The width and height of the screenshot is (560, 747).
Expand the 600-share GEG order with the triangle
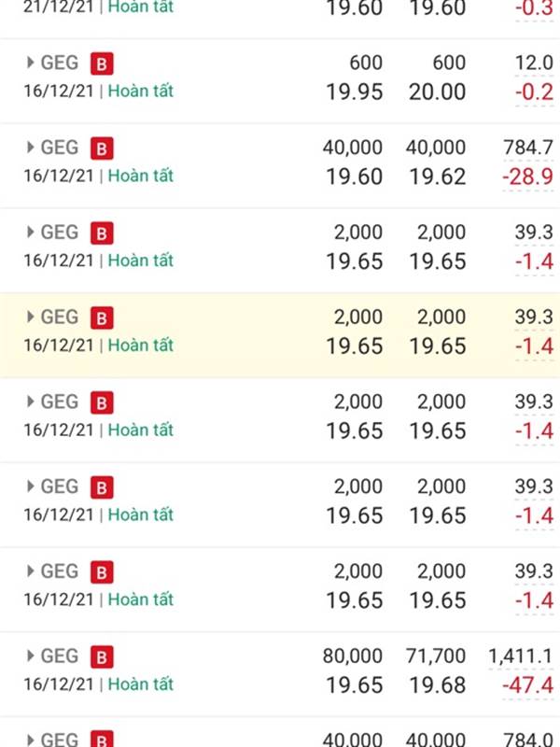[x=31, y=63]
